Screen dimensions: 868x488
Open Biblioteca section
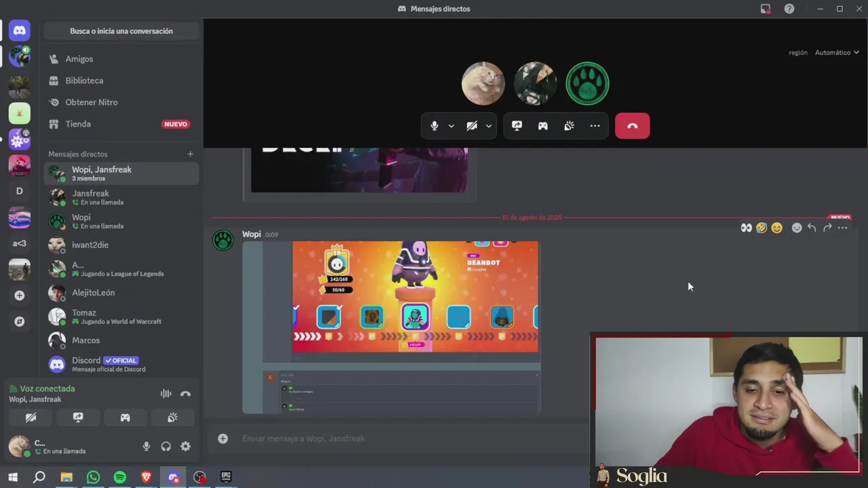121,81
